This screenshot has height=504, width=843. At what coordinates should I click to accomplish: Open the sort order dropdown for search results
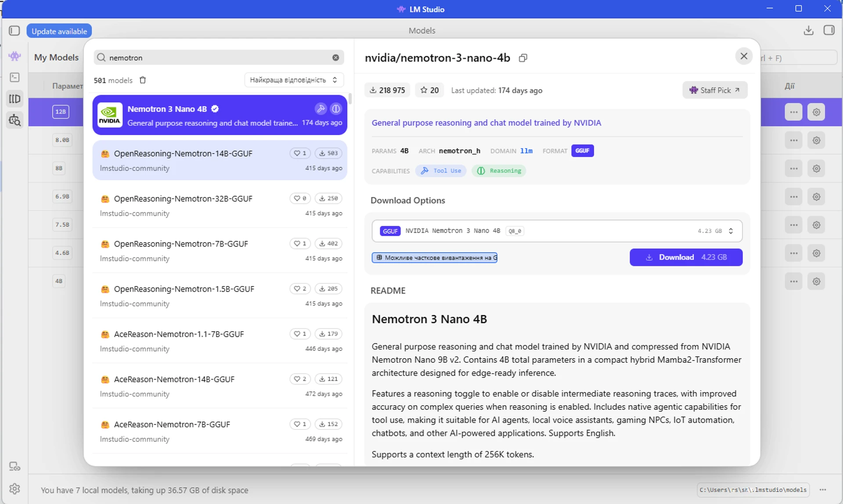tap(294, 80)
